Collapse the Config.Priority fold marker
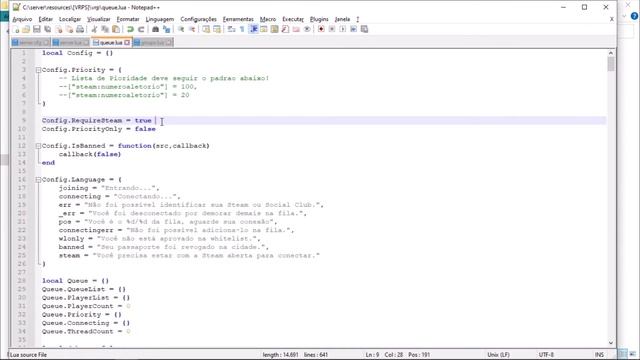Image resolution: width=640 pixels, height=360 pixels. click(x=38, y=70)
